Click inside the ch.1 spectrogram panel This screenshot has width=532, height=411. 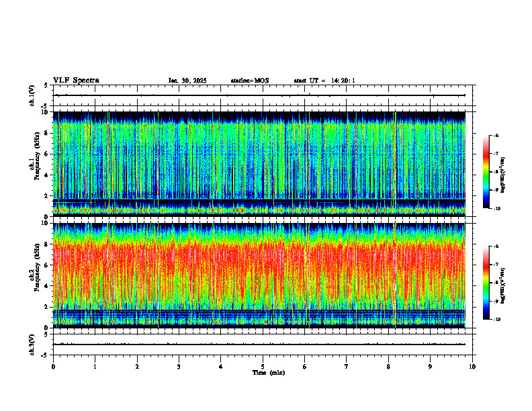(x=259, y=164)
